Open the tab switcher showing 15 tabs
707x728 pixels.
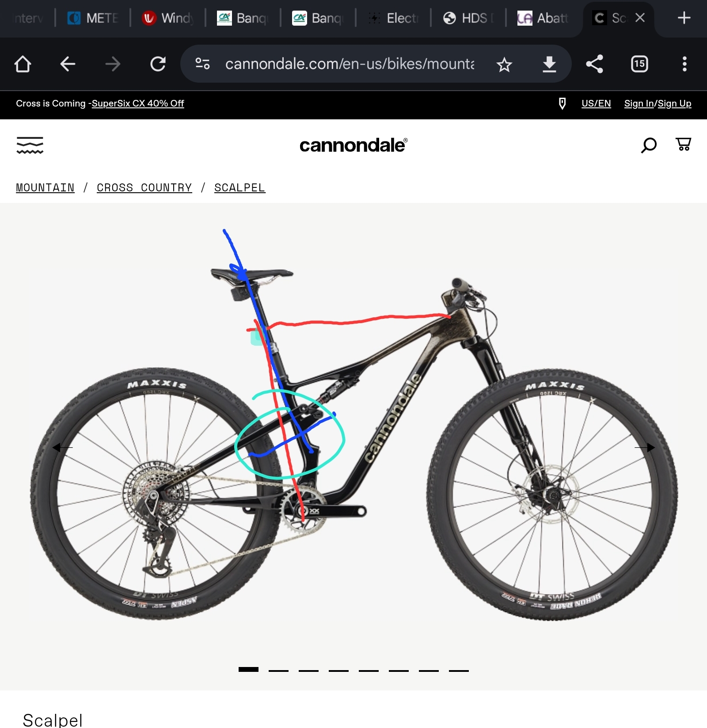pos(639,64)
